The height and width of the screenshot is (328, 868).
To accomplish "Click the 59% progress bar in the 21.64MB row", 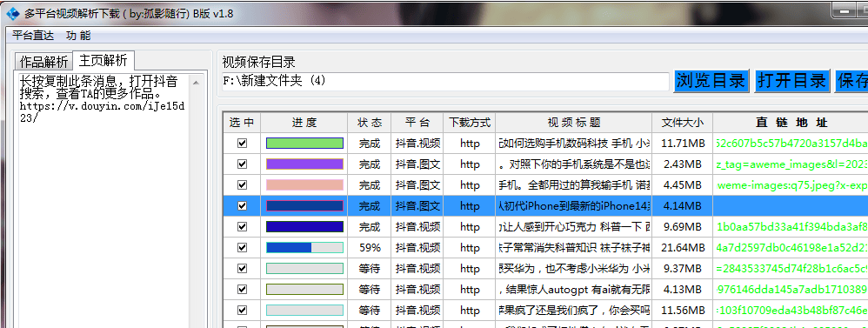I will tap(304, 248).
